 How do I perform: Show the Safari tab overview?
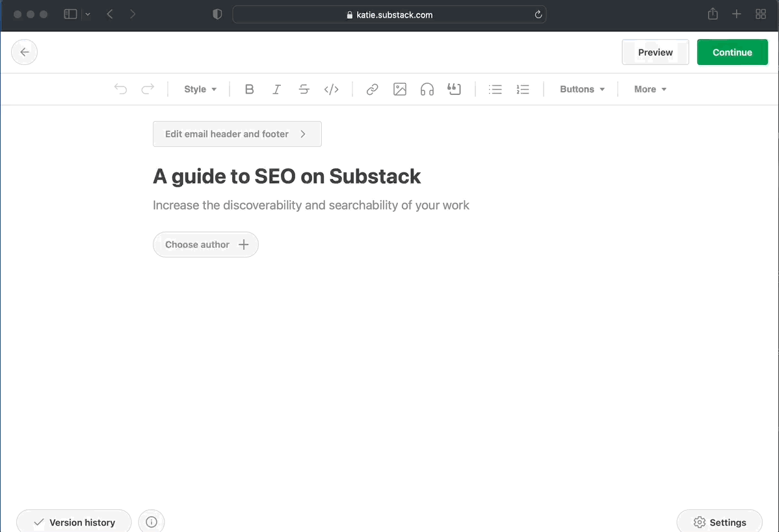[761, 14]
